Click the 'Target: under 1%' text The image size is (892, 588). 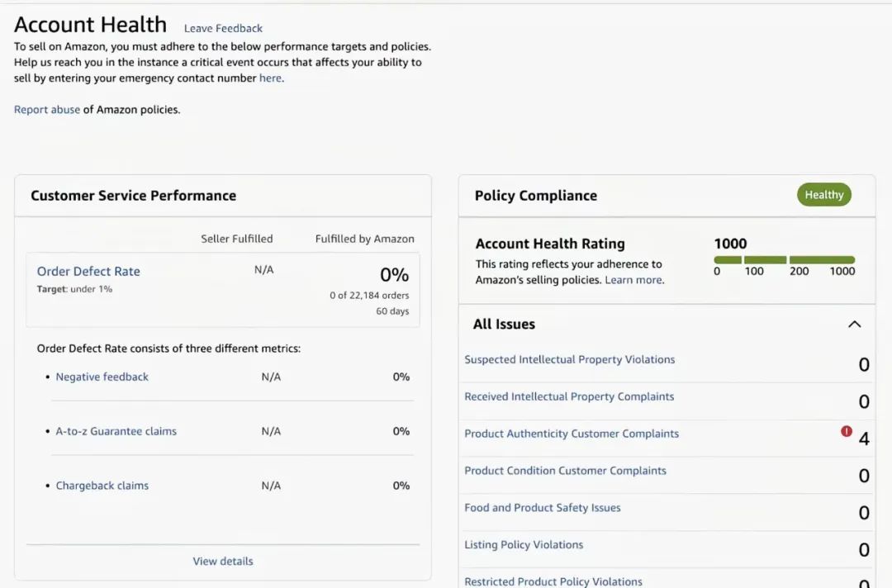tap(74, 289)
